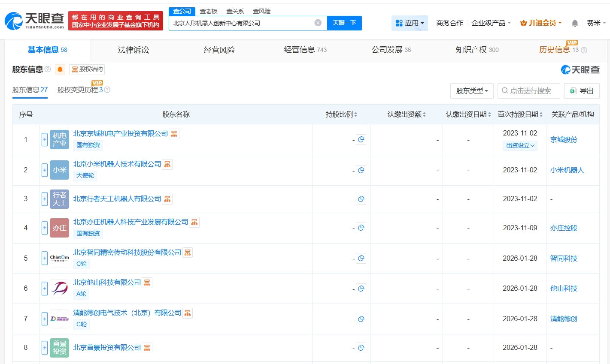Expand row for 北京行者天工机器人有限公司
610x364 pixels.
45,199
